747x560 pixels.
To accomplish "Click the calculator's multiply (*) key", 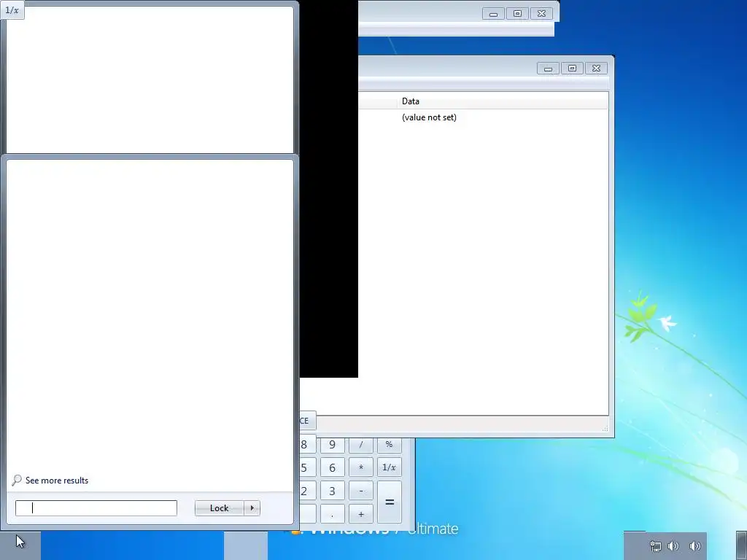I will (x=361, y=467).
